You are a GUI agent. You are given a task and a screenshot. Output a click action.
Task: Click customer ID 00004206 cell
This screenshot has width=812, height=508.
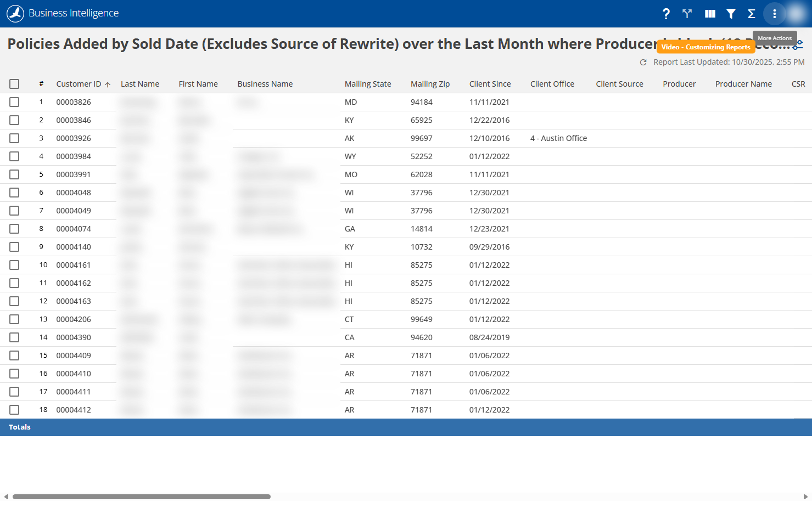click(74, 319)
